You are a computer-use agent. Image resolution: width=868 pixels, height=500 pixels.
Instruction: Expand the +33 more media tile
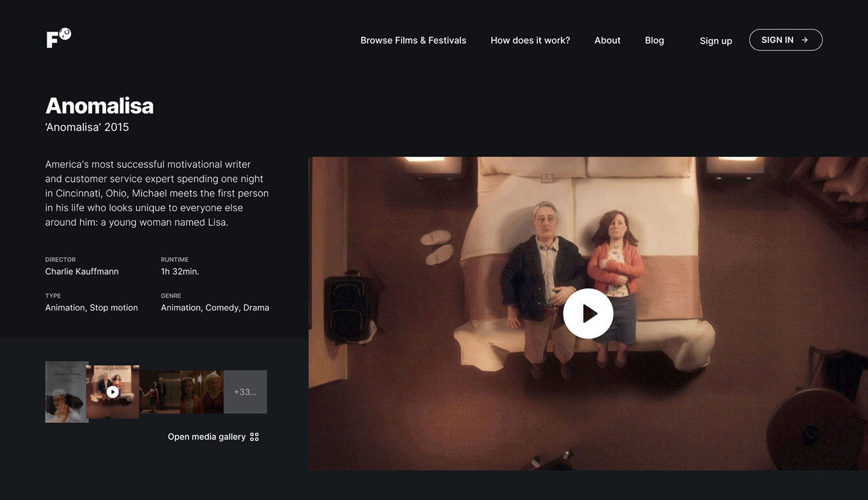pyautogui.click(x=245, y=392)
